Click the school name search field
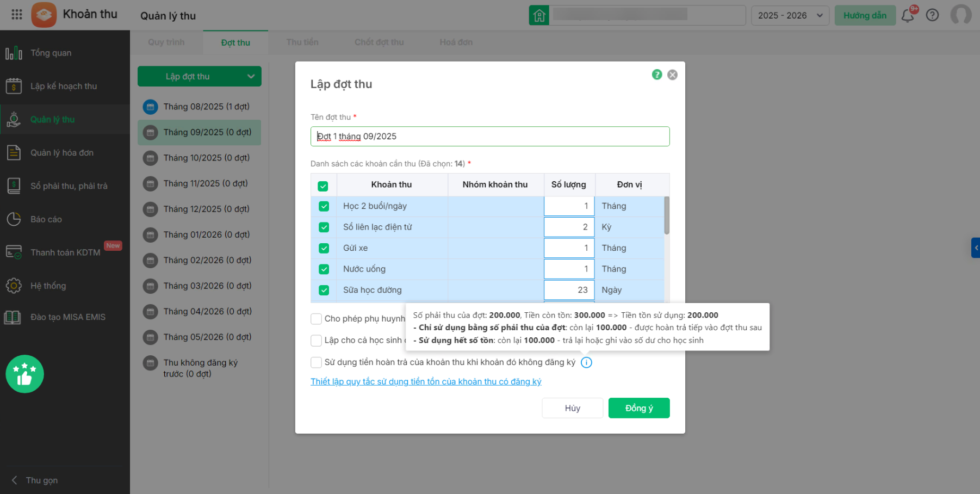 [x=648, y=15]
